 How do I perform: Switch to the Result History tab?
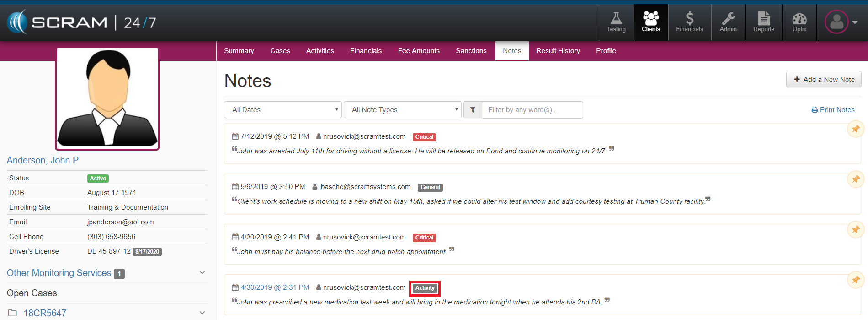[x=558, y=51]
